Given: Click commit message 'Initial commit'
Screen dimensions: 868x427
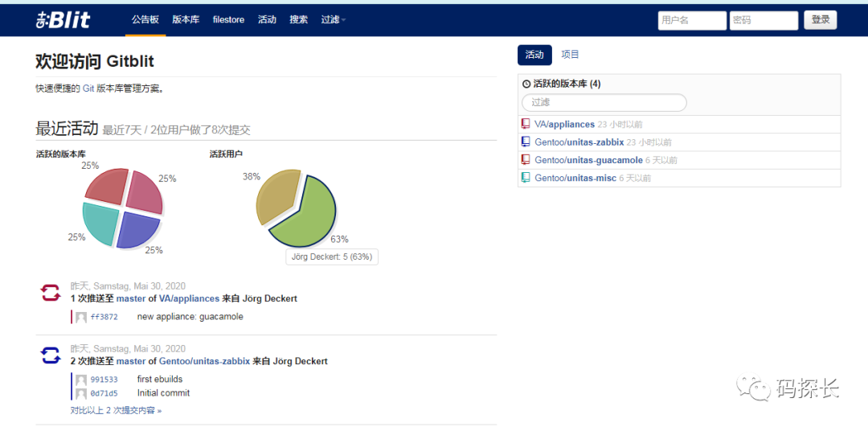Looking at the screenshot, I should (x=163, y=393).
